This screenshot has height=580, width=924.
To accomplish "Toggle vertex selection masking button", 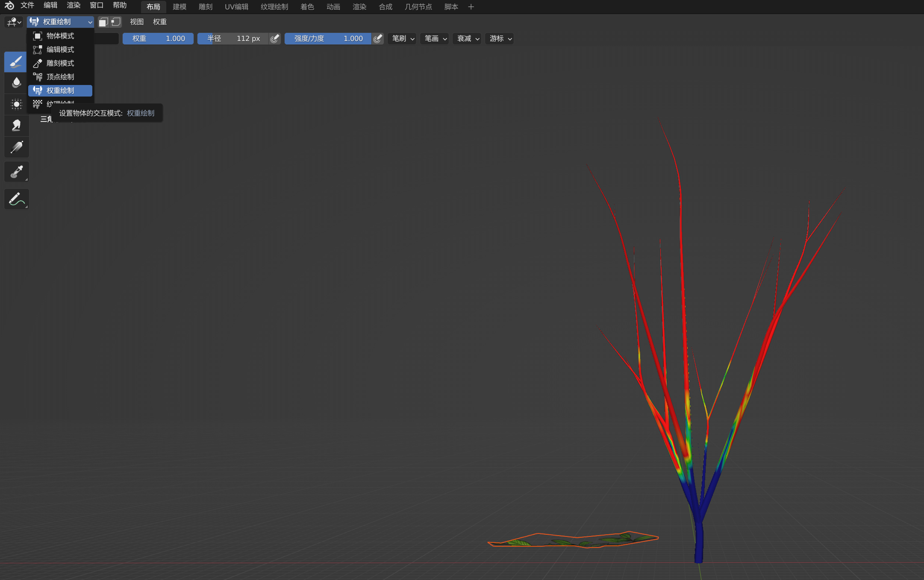I will click(116, 22).
